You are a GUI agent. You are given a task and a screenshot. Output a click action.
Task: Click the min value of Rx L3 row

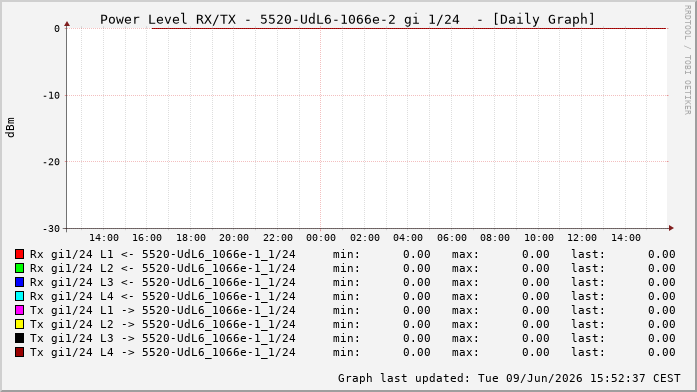[417, 282]
